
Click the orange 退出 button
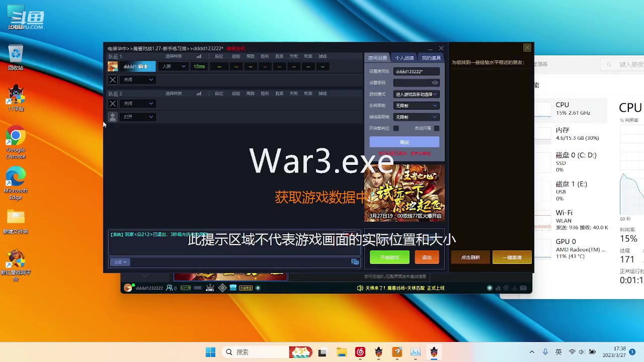click(427, 257)
